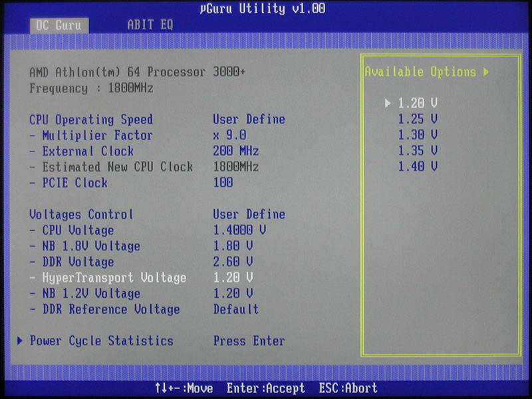Choose 1.30 V from Available Options
Viewport: 532px width, 399px height.
[418, 135]
